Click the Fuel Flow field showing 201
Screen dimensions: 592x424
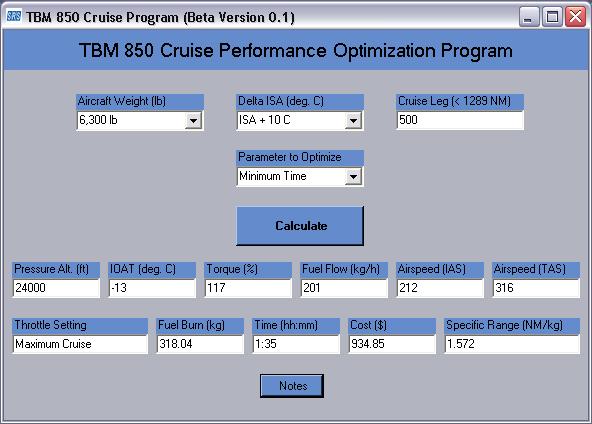[x=344, y=288]
